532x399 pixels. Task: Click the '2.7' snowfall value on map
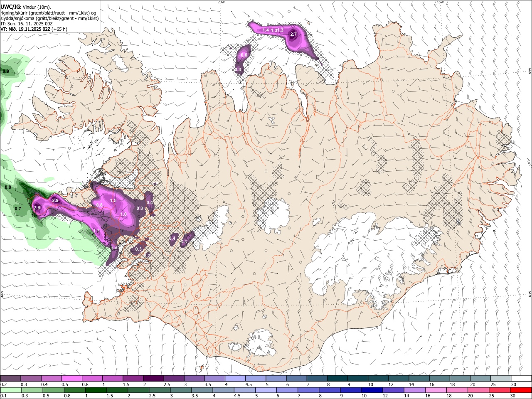tap(293, 34)
